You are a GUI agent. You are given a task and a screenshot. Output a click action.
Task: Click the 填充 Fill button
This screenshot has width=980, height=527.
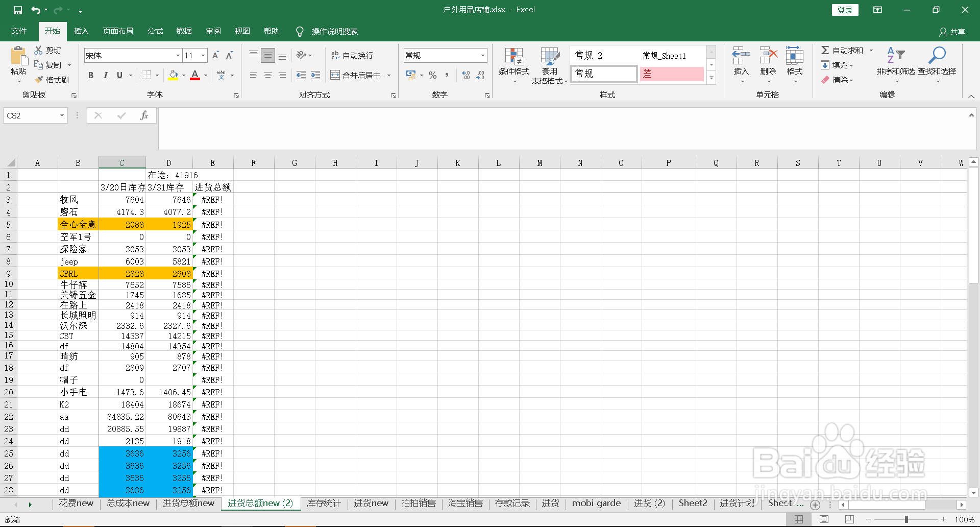point(837,65)
